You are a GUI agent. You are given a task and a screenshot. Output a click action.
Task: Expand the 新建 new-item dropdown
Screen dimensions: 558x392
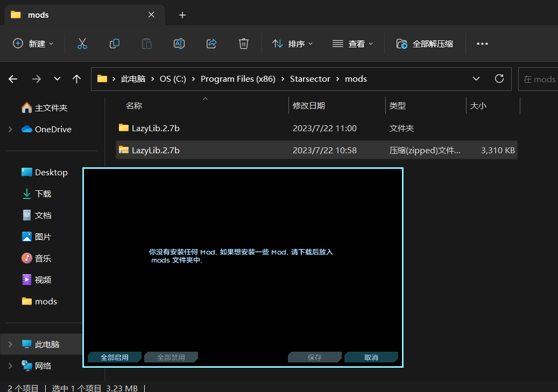pos(33,44)
